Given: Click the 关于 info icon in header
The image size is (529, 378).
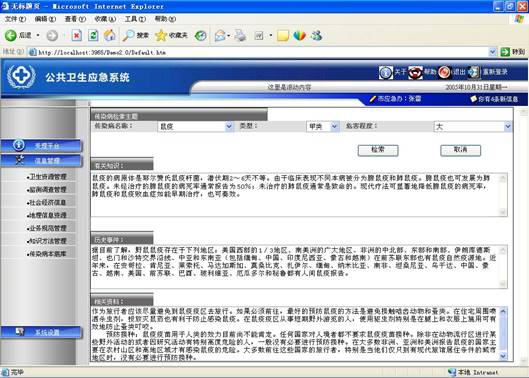Looking at the screenshot, I should [386, 72].
